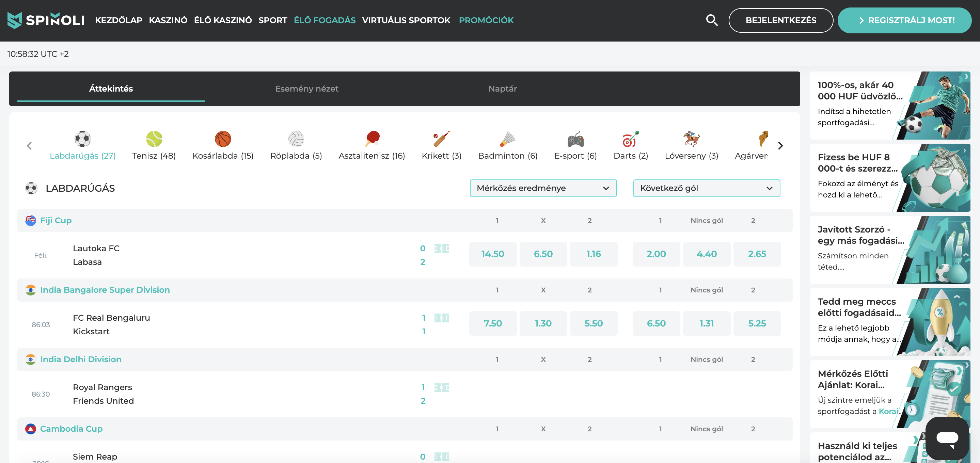The height and width of the screenshot is (463, 980).
Task: Switch to the Esemény nézet tab
Action: pyautogui.click(x=306, y=89)
